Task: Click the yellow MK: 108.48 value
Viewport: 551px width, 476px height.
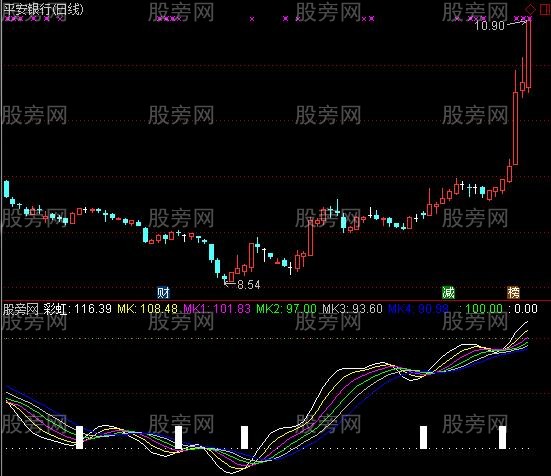Action: click(147, 309)
